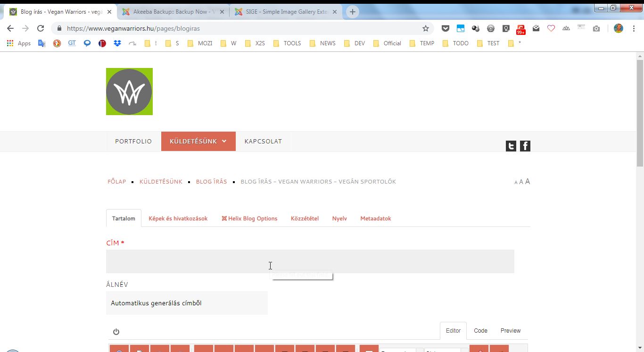The height and width of the screenshot is (352, 644).
Task: Open the Pocket extension icon
Action: point(445,28)
